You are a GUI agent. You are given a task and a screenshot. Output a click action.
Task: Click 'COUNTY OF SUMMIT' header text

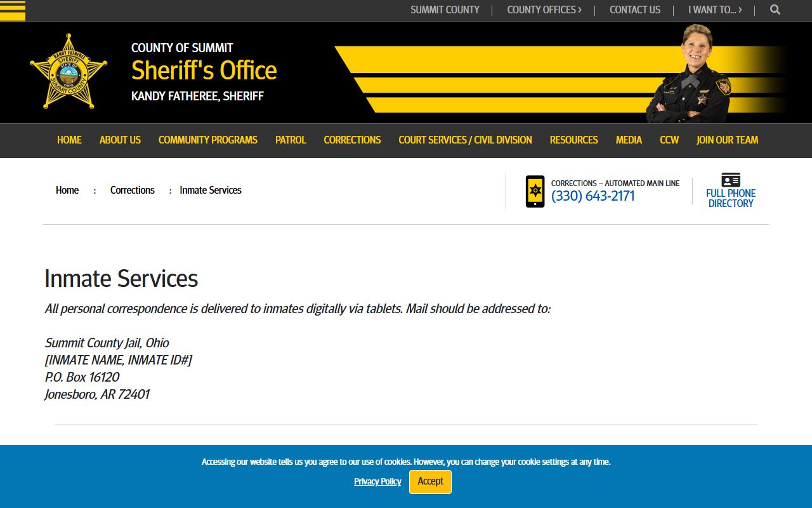[182, 48]
